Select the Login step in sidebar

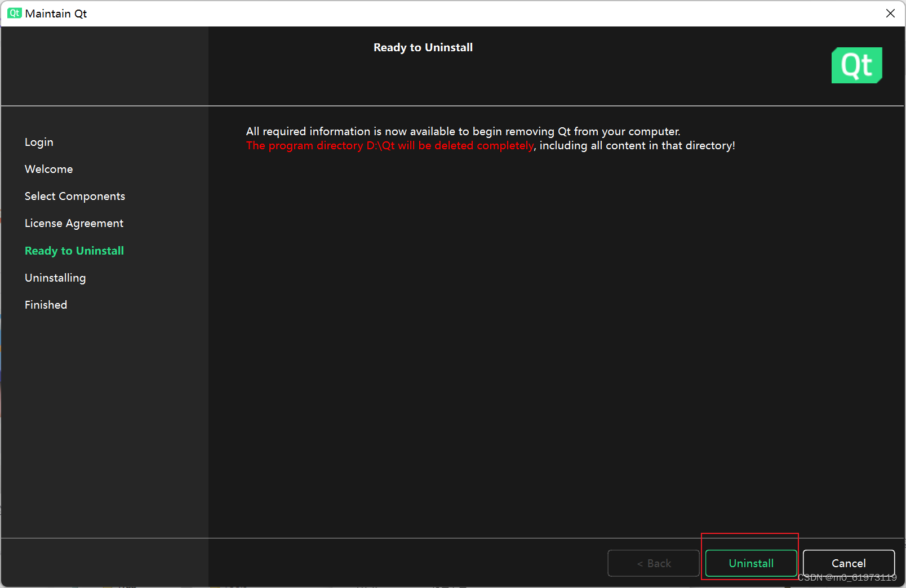coord(39,142)
